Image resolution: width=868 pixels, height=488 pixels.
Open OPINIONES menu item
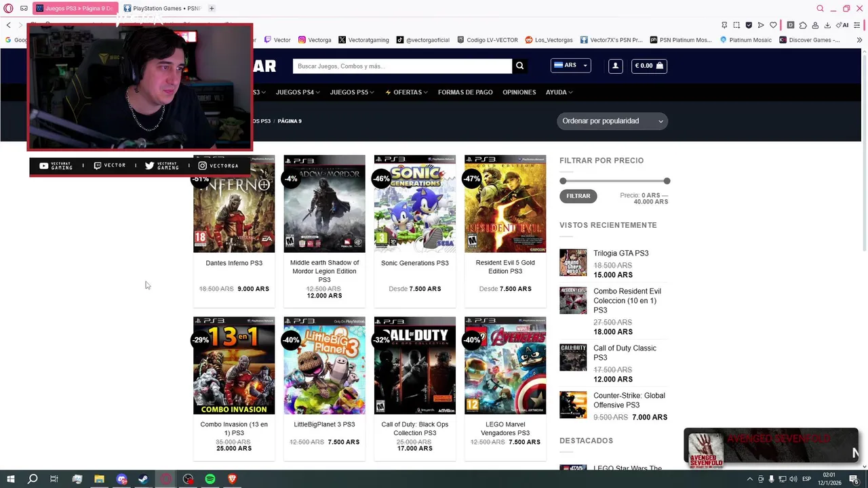(519, 92)
